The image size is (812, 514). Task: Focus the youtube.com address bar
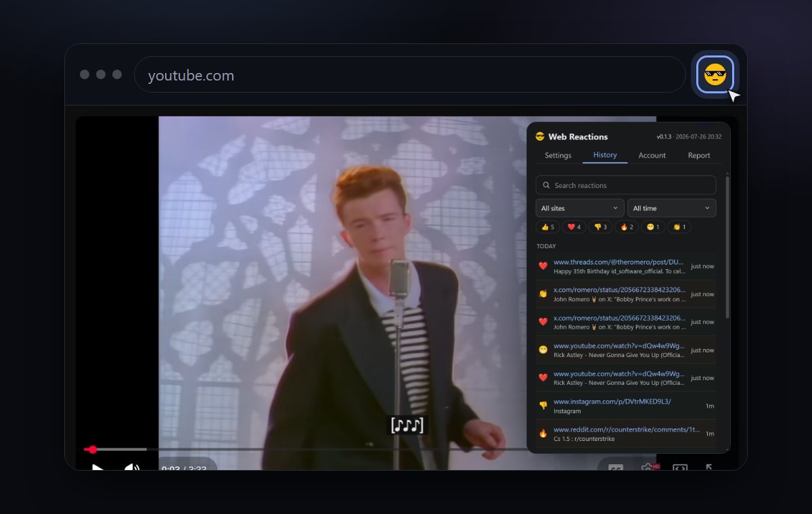pyautogui.click(x=410, y=74)
